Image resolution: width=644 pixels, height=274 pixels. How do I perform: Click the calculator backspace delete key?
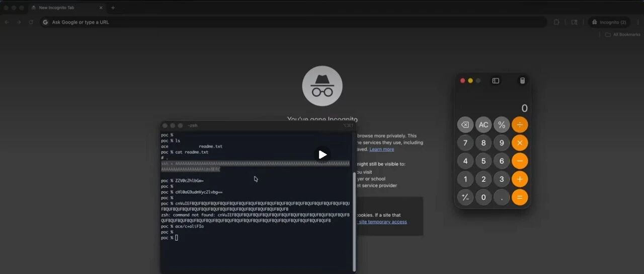(465, 124)
